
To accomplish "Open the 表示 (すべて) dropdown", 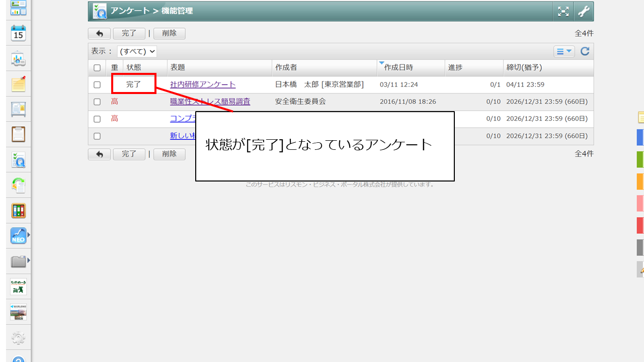I will 137,51.
